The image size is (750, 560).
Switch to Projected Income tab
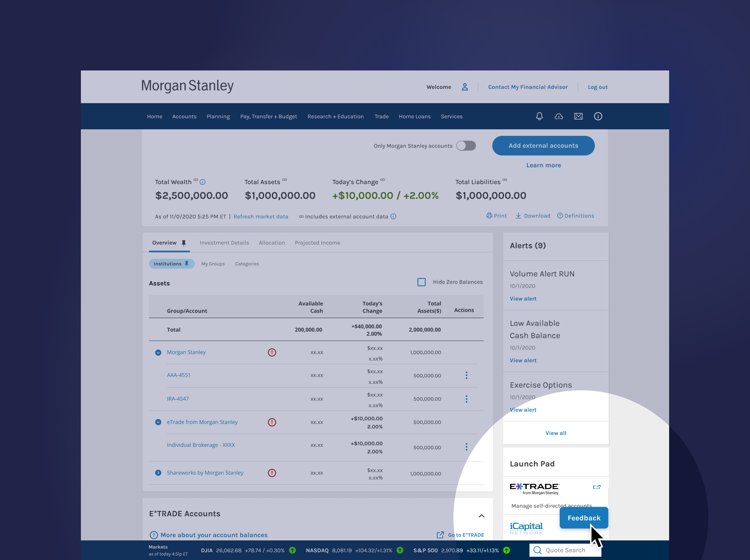(317, 243)
